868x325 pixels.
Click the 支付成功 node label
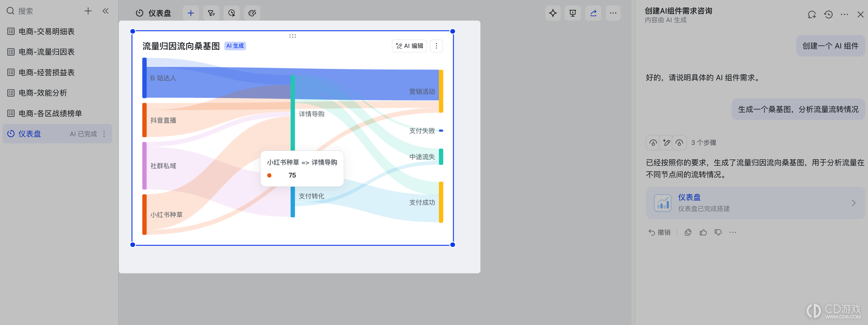pyautogui.click(x=422, y=202)
